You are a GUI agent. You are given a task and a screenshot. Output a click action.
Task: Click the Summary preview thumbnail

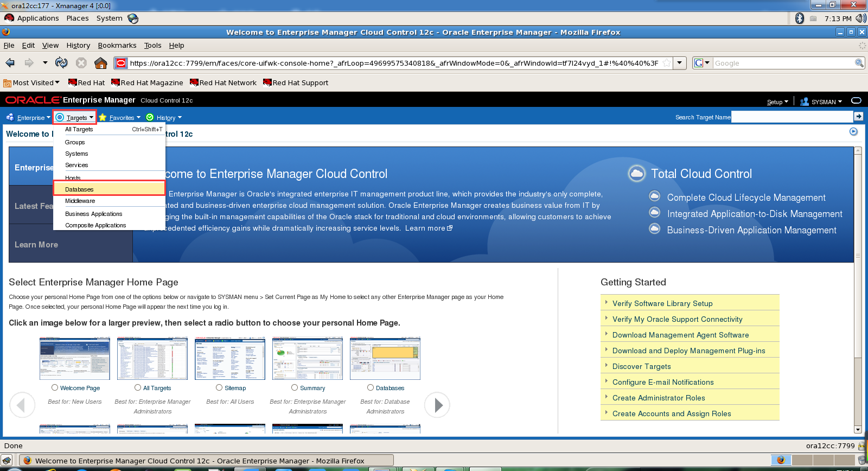308,358
